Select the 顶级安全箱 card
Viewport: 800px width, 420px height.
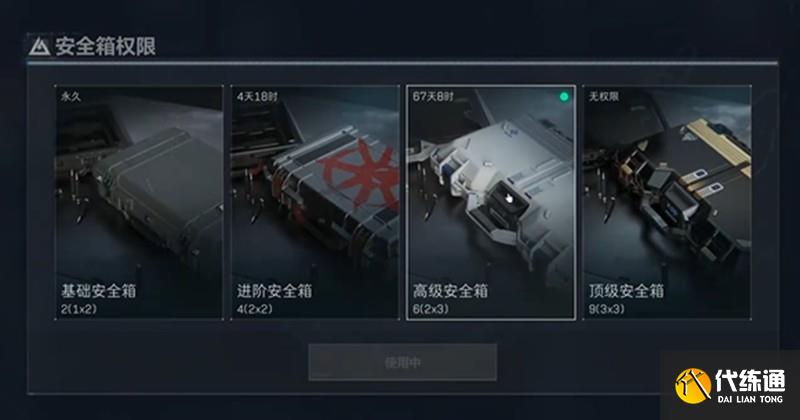coord(667,203)
